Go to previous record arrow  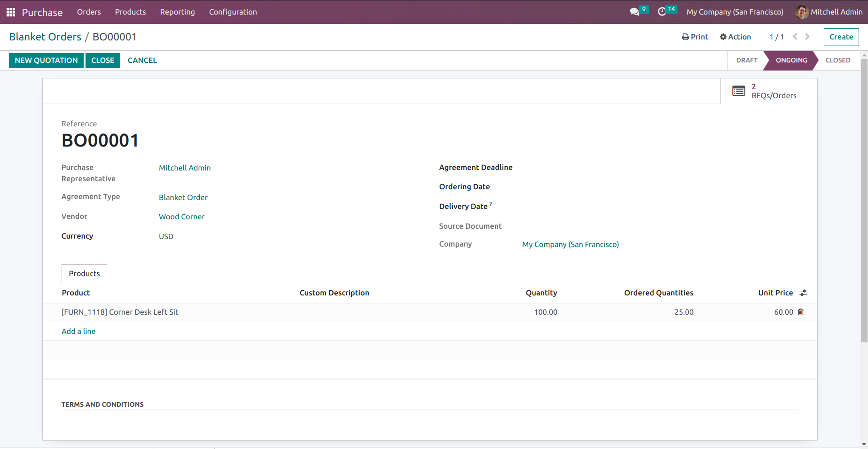click(795, 37)
